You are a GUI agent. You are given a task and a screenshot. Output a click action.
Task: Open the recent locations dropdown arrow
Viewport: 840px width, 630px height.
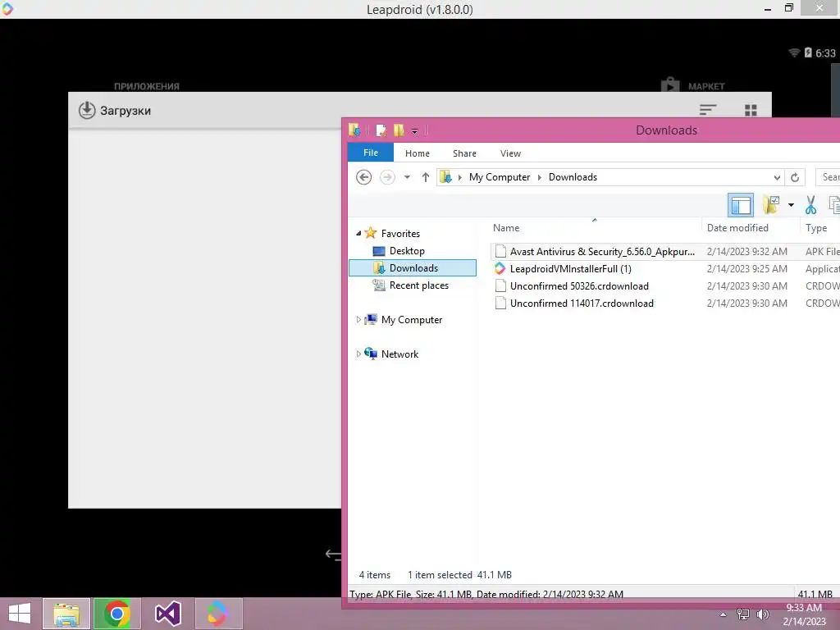pyautogui.click(x=407, y=177)
